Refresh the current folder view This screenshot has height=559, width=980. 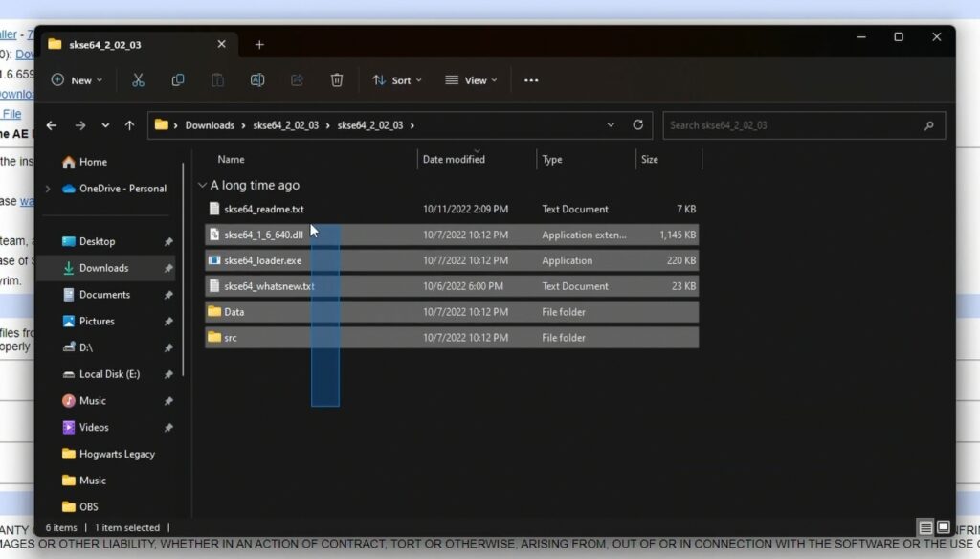638,125
